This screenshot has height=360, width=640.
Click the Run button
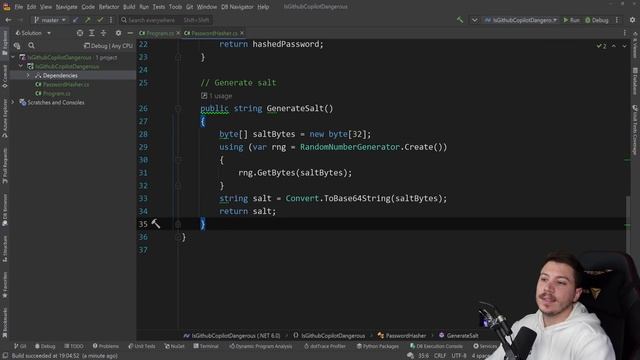pyautogui.click(x=571, y=20)
